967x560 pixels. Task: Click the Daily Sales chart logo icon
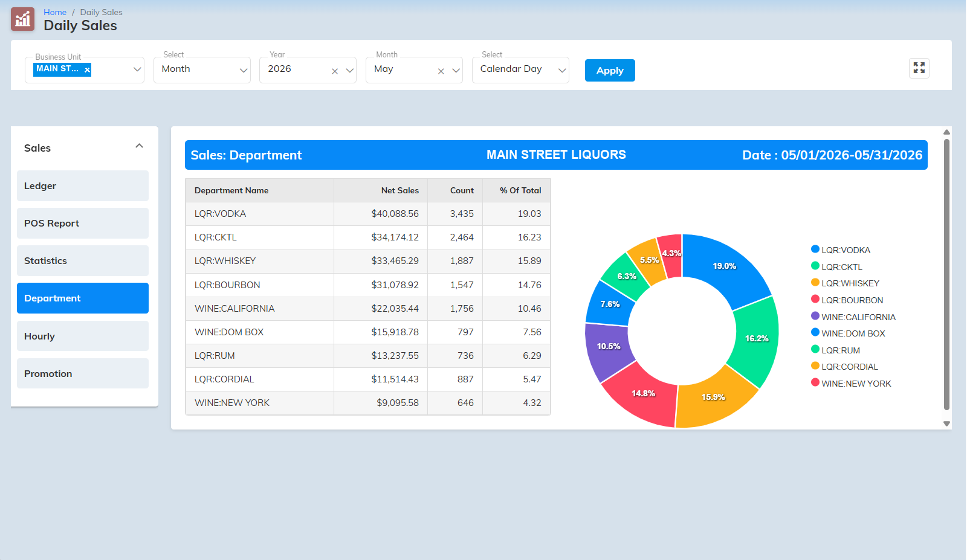23,19
